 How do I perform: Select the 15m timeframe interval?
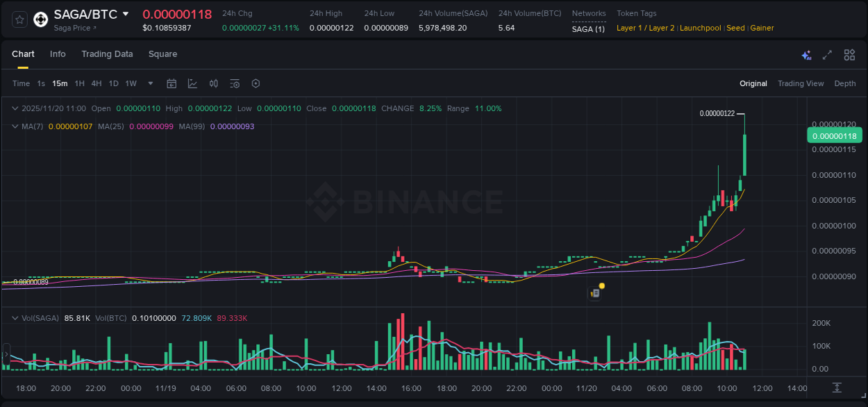coord(60,83)
